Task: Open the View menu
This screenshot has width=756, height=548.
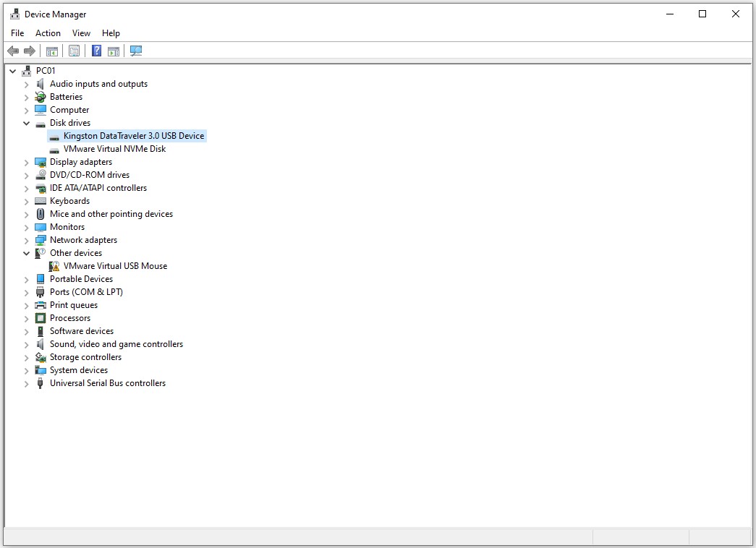Action: click(81, 33)
